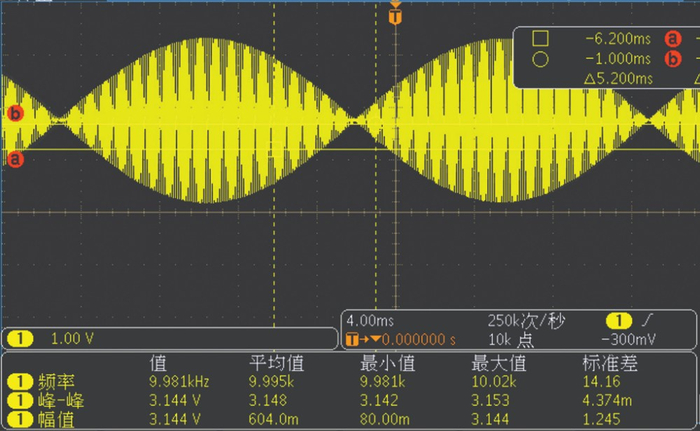Select the -6.200ms cursor time reading

coord(618,39)
